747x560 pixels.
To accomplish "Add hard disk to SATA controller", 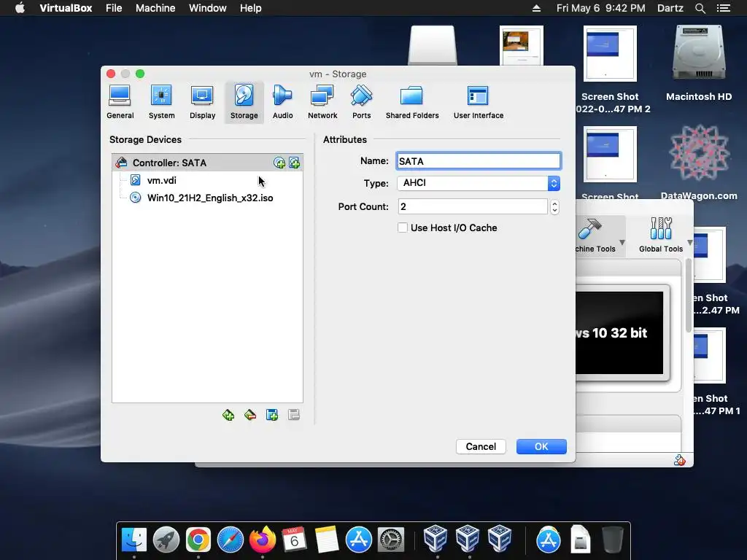I will [x=295, y=163].
